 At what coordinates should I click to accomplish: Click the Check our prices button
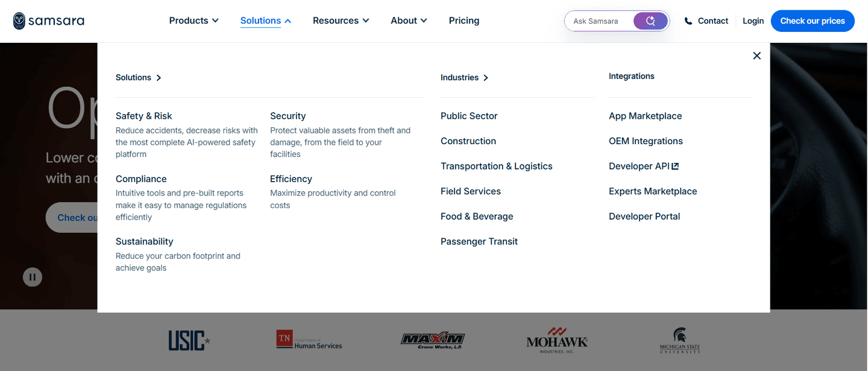pyautogui.click(x=813, y=21)
